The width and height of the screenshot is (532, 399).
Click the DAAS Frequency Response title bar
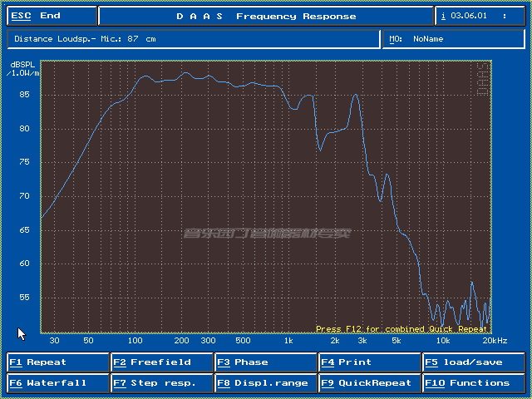point(266,16)
